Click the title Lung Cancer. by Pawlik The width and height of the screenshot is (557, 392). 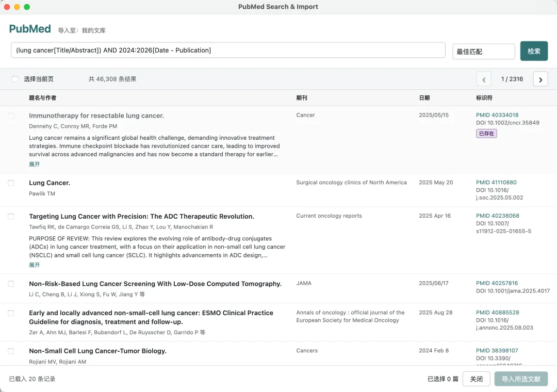click(50, 183)
